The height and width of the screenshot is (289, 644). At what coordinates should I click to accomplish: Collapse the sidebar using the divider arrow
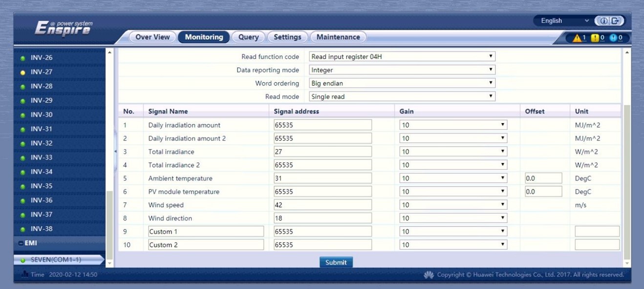115,151
